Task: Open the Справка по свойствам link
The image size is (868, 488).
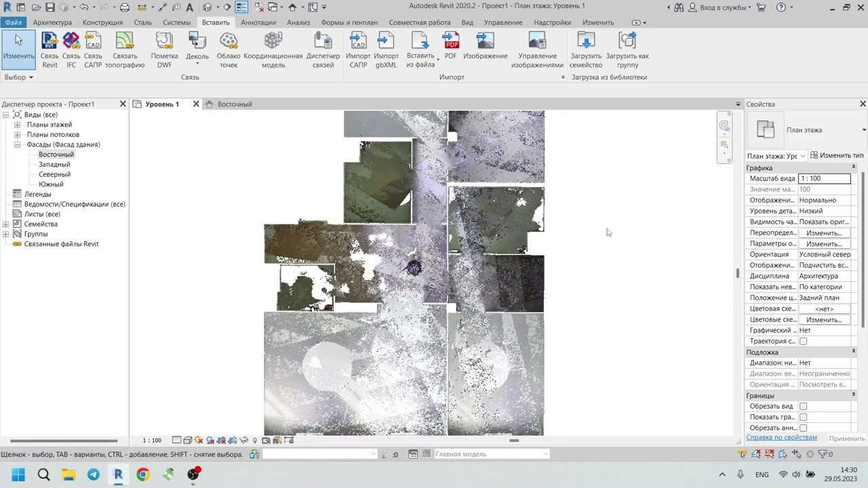Action: click(x=781, y=437)
